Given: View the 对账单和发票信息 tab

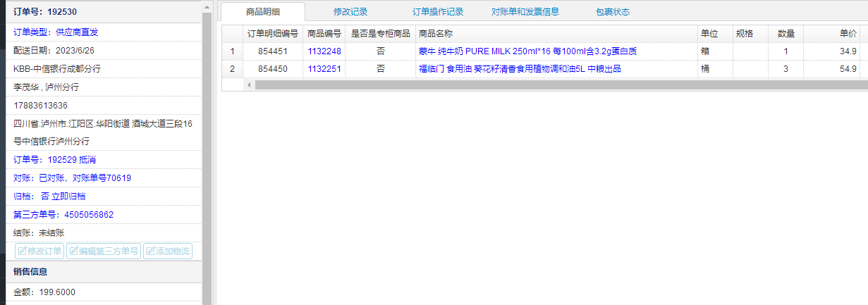Looking at the screenshot, I should pyautogui.click(x=525, y=12).
